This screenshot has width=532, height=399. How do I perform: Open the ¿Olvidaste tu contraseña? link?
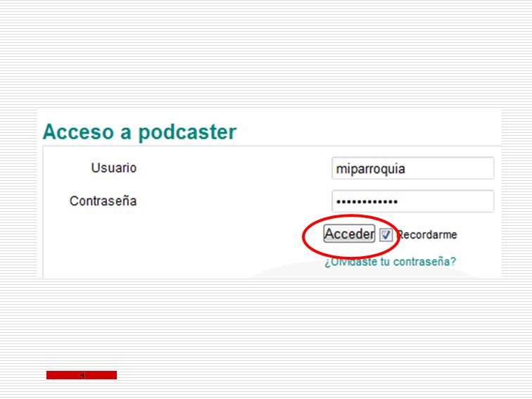[391, 262]
